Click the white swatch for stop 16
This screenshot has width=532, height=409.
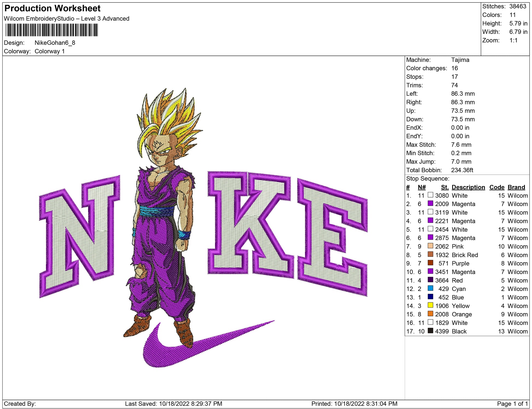coord(430,322)
